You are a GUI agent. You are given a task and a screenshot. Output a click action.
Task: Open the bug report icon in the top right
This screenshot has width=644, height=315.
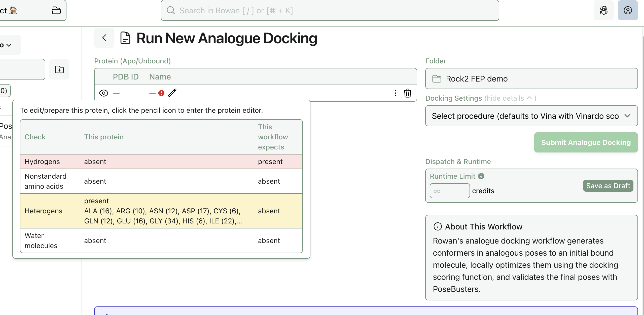coord(603,10)
